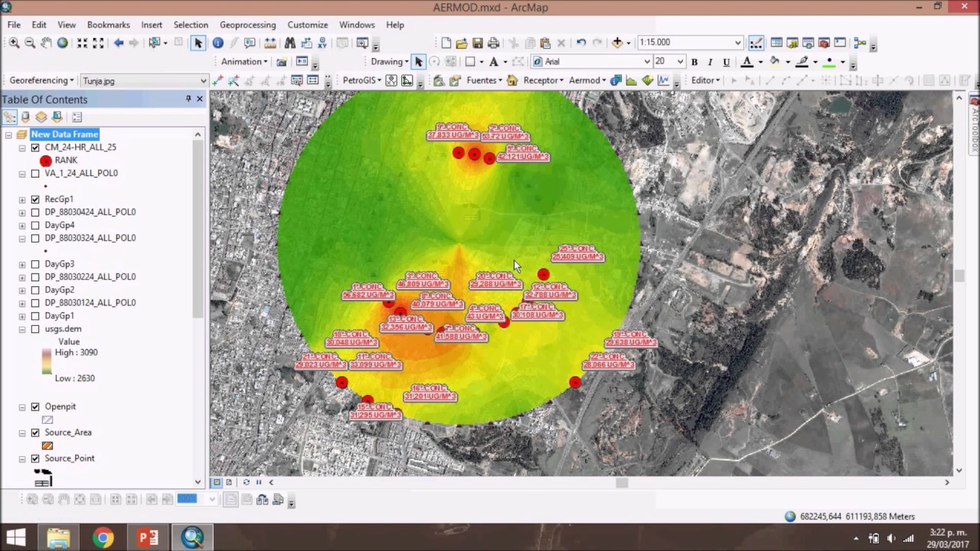Open Georeferencing layer Tunja.jpg dropdown
980x551 pixels.
point(204,80)
